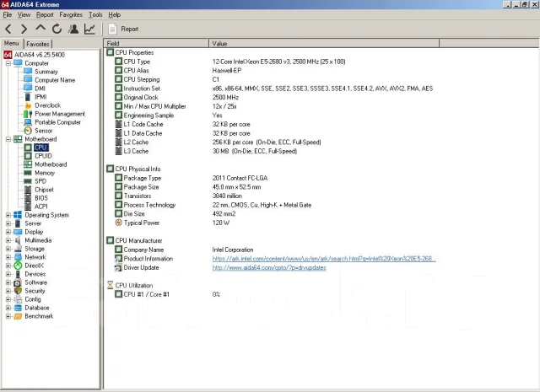Open the File menu
Screen dimensions: 540x392
[8, 15]
